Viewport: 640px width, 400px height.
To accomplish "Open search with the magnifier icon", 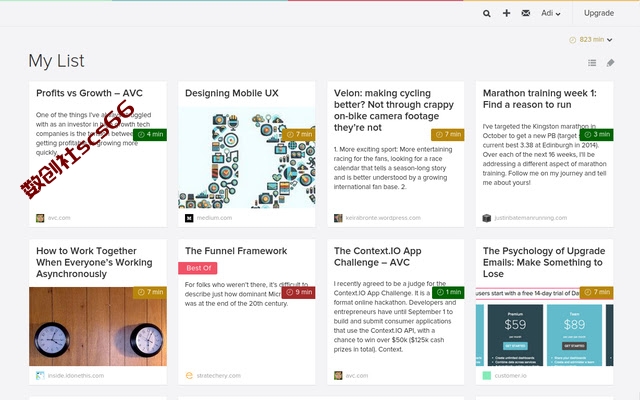I will coord(487,13).
